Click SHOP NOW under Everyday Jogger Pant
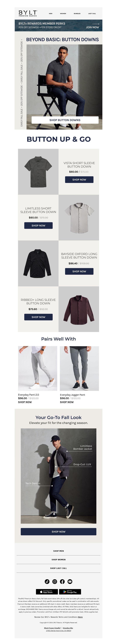 pyautogui.click(x=67, y=402)
